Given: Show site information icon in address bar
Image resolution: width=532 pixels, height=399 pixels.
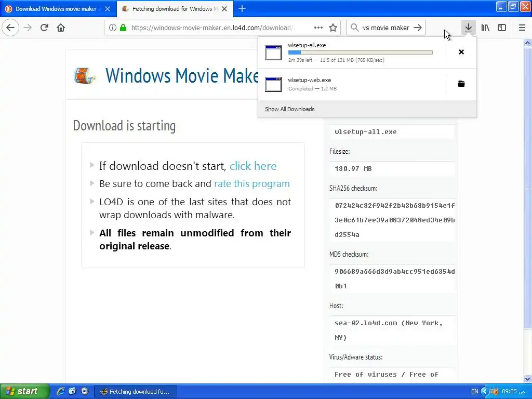Looking at the screenshot, I should tap(113, 28).
